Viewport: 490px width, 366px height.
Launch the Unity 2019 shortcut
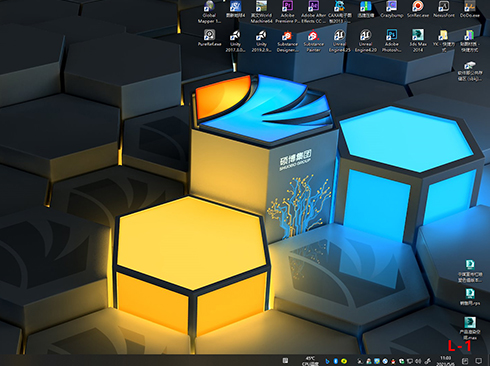click(261, 41)
